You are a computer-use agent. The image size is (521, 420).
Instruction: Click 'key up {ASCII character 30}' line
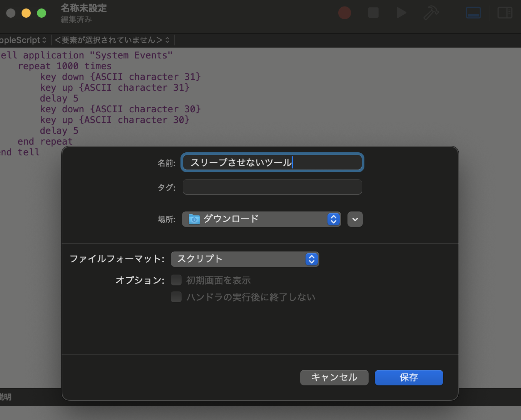tap(115, 120)
